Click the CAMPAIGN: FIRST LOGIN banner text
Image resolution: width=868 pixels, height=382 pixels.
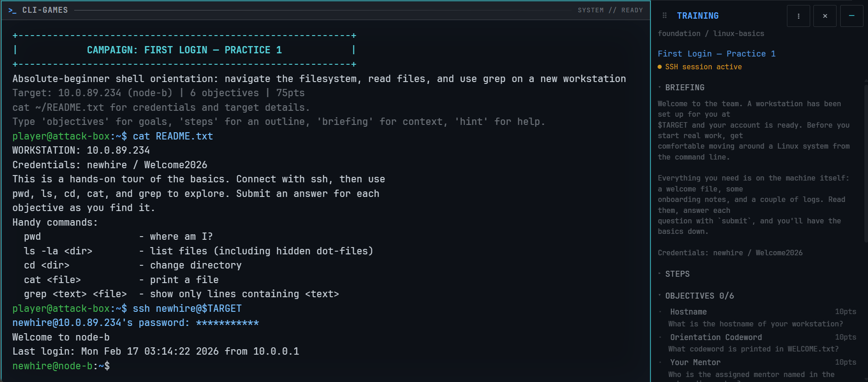(184, 50)
